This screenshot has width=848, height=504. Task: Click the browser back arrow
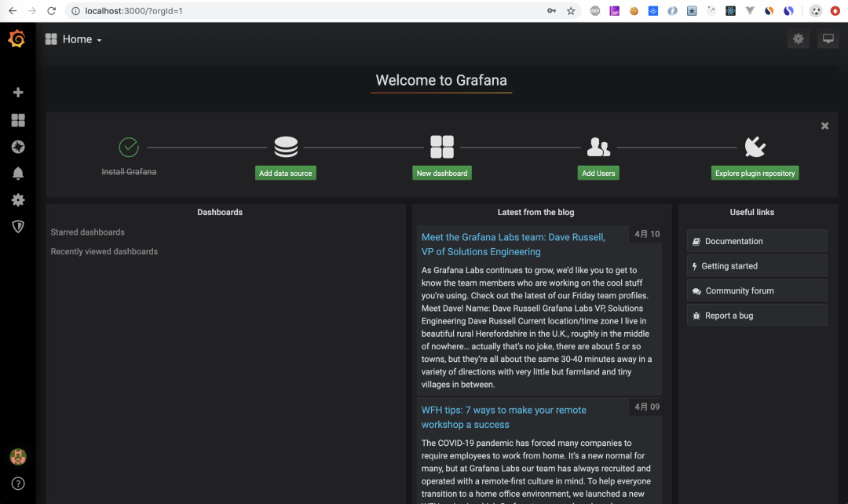tap(13, 11)
